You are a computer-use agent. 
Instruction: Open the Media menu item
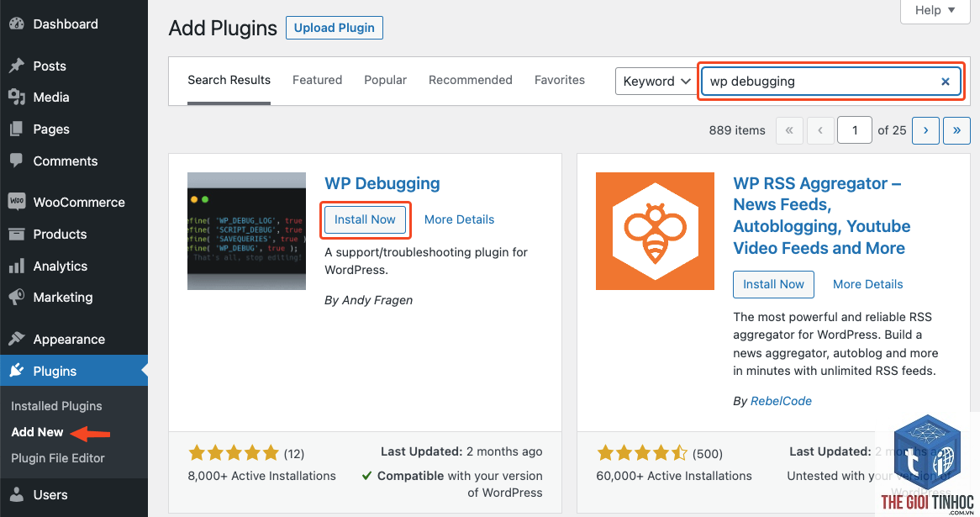[x=74, y=97]
